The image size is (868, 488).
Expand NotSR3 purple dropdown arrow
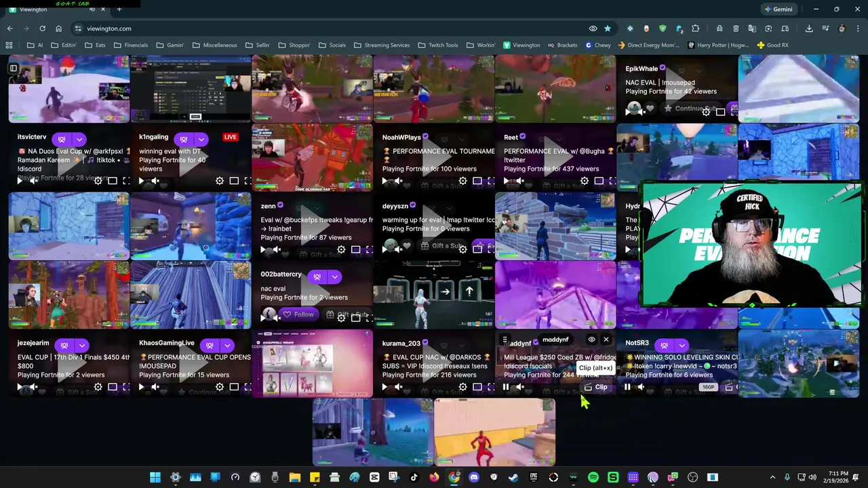tap(682, 346)
